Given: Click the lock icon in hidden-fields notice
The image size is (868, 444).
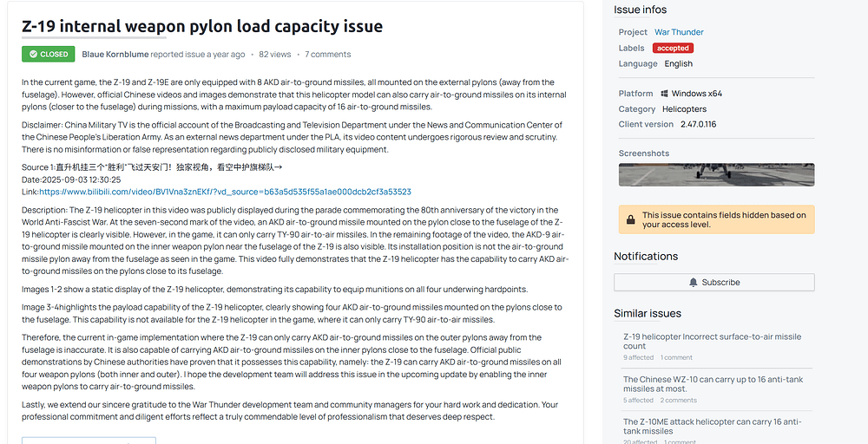Looking at the screenshot, I should click(630, 219).
